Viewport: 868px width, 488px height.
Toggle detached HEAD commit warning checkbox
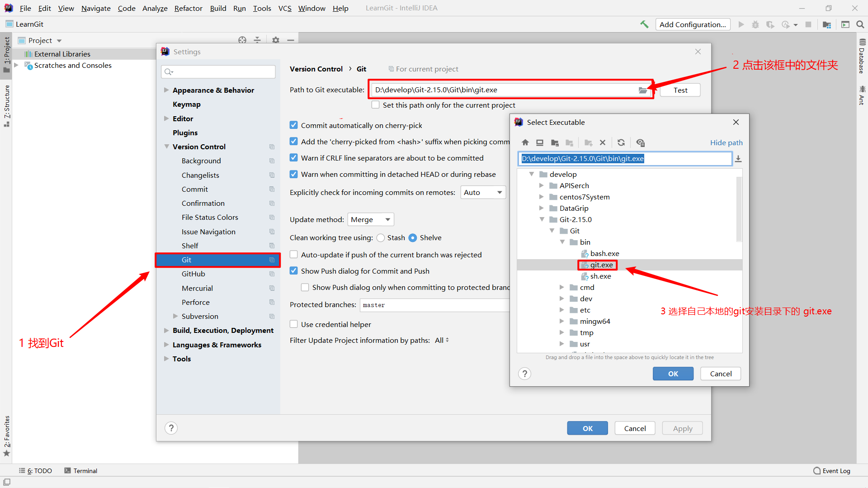pyautogui.click(x=294, y=174)
